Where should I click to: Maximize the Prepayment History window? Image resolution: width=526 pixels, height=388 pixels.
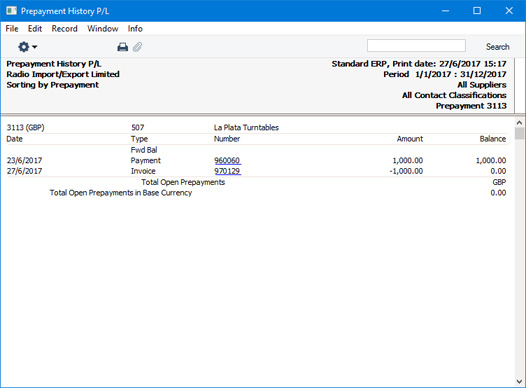coord(477,11)
